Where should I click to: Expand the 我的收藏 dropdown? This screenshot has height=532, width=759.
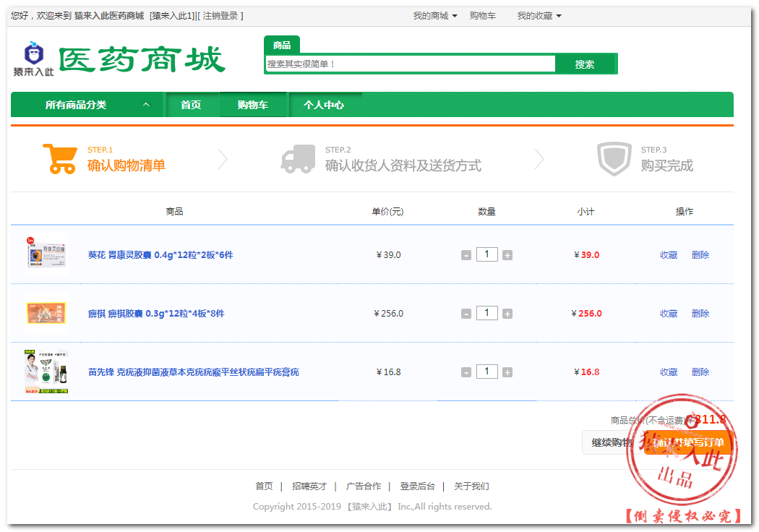click(x=539, y=16)
